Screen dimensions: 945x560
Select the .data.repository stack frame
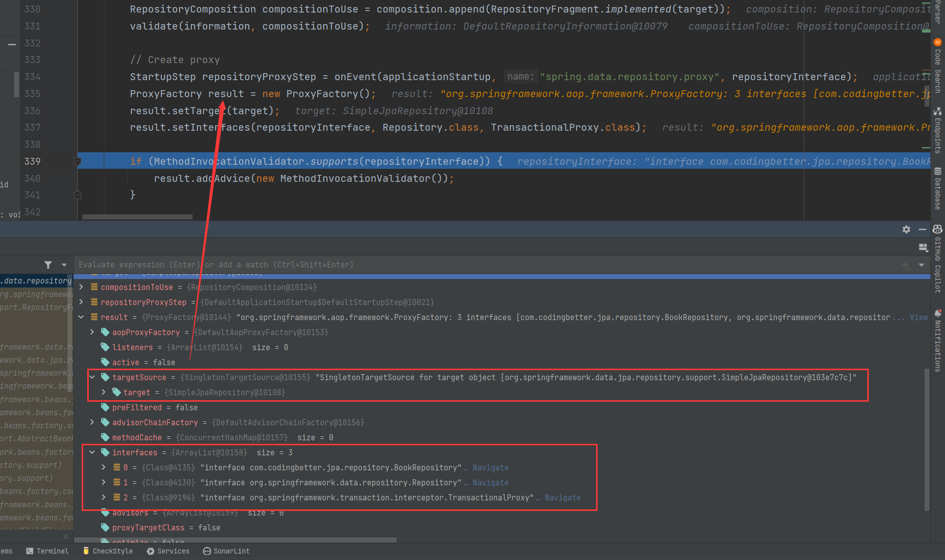coord(37,281)
